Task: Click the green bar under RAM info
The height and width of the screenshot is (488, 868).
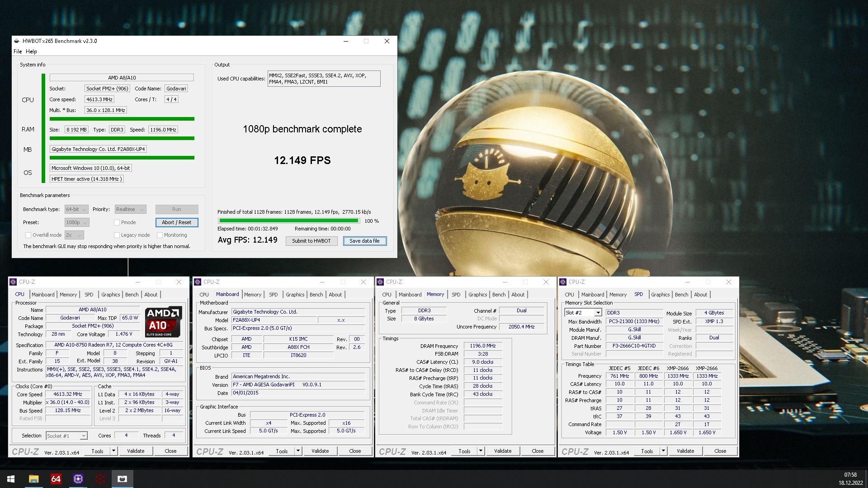Action: (x=122, y=138)
